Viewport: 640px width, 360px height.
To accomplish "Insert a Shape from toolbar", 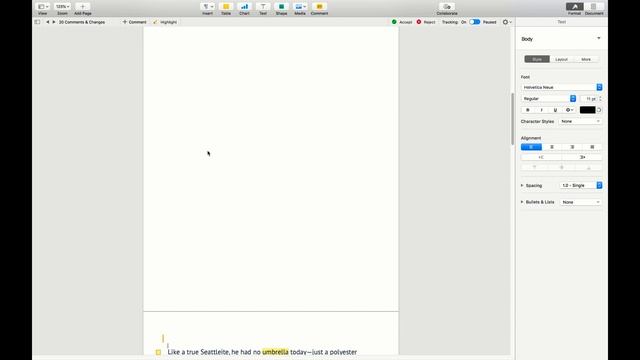I will coord(281,7).
